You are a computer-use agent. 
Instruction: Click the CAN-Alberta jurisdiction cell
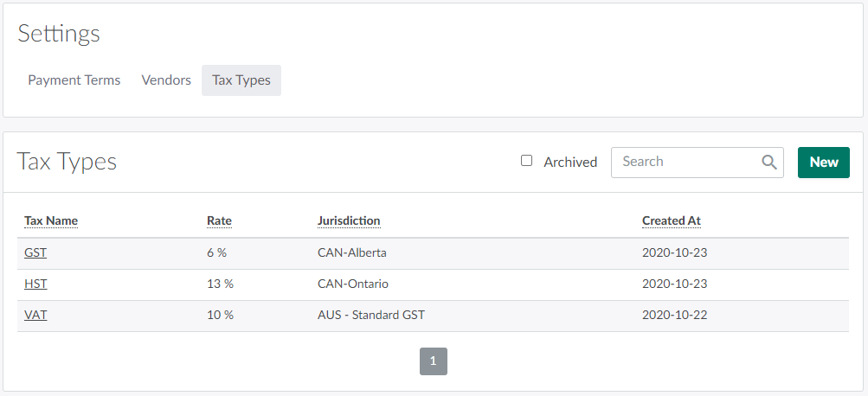(x=352, y=253)
